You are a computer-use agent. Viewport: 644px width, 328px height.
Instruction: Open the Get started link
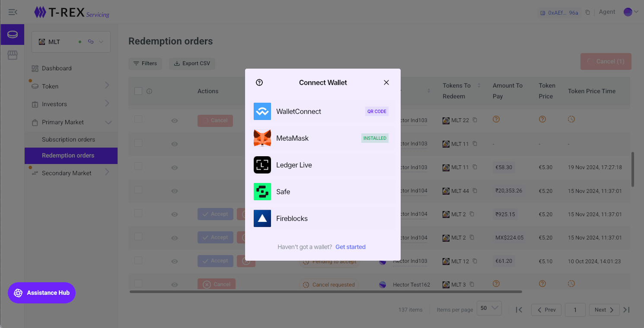[x=351, y=247]
